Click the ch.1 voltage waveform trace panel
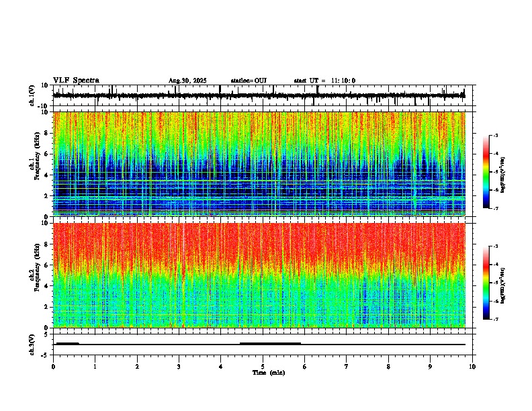 pos(263,95)
